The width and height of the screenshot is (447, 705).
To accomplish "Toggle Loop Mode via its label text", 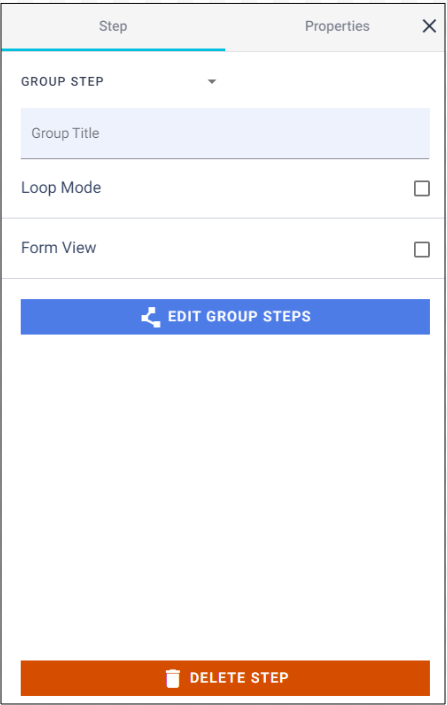I will coord(61,188).
